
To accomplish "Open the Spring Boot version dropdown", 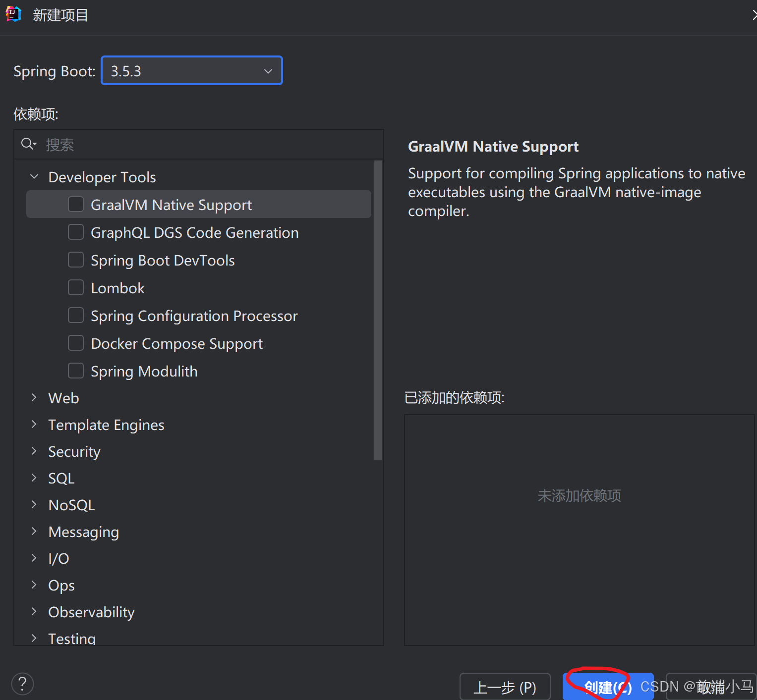I will click(192, 71).
